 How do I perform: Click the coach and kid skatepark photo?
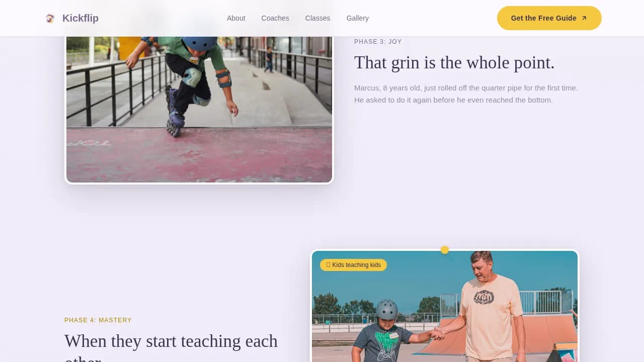445,306
